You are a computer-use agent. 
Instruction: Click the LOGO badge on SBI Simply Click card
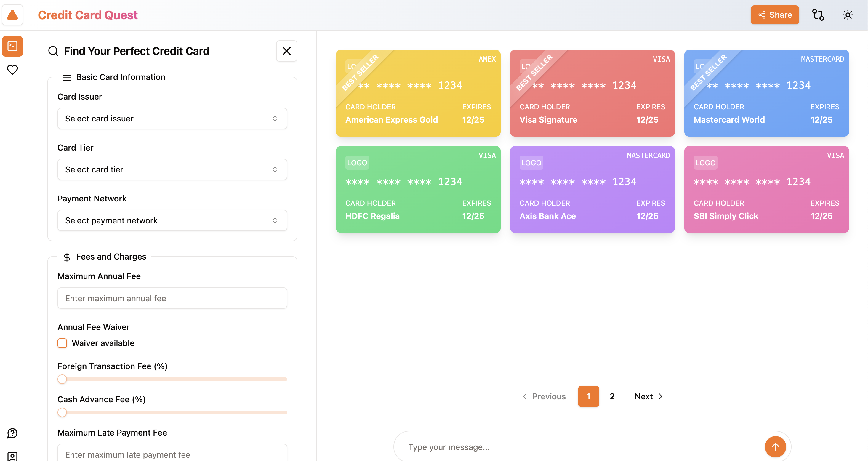(x=705, y=163)
